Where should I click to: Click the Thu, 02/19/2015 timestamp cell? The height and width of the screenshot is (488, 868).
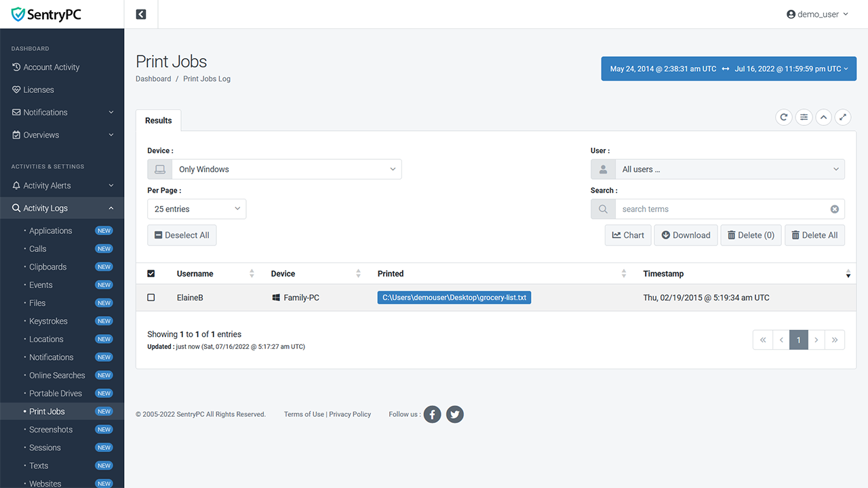[706, 298]
